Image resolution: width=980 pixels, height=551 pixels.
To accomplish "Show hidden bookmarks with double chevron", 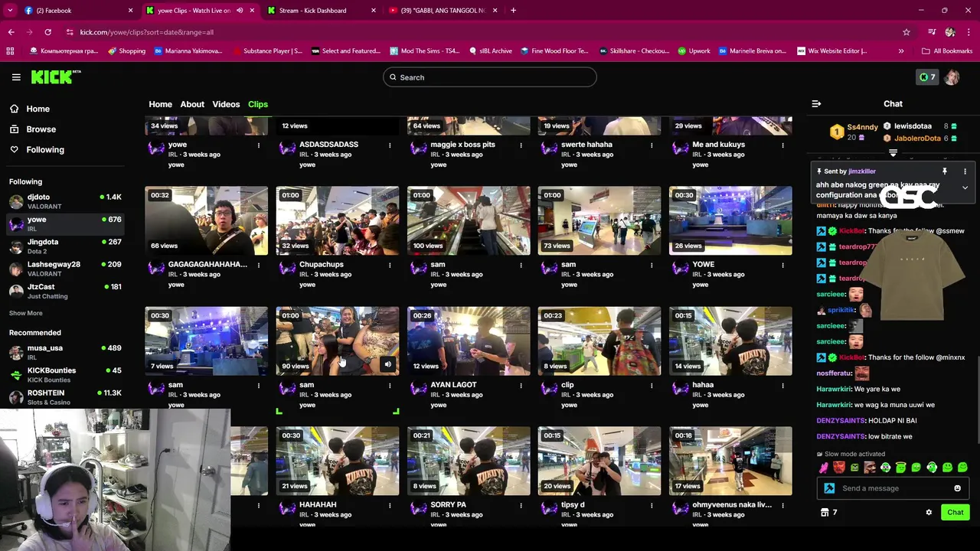I will tap(901, 51).
